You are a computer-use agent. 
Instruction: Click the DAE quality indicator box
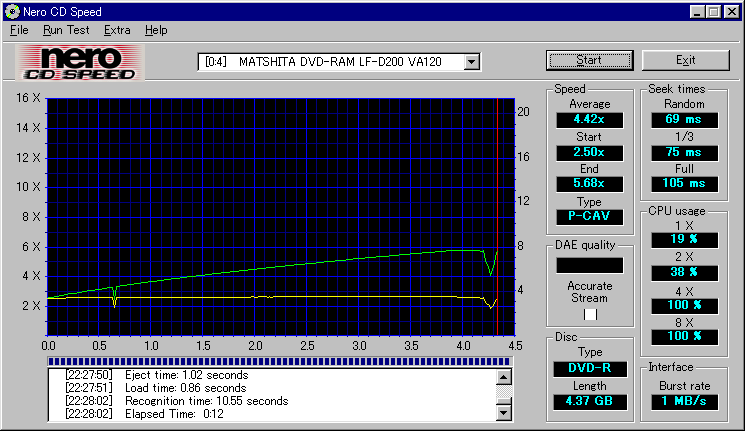tap(589, 265)
